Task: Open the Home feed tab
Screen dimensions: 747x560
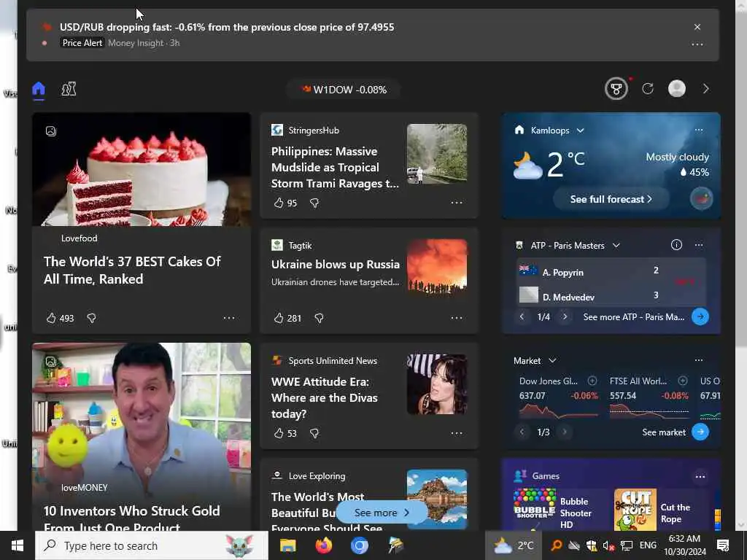Action: [x=39, y=89]
